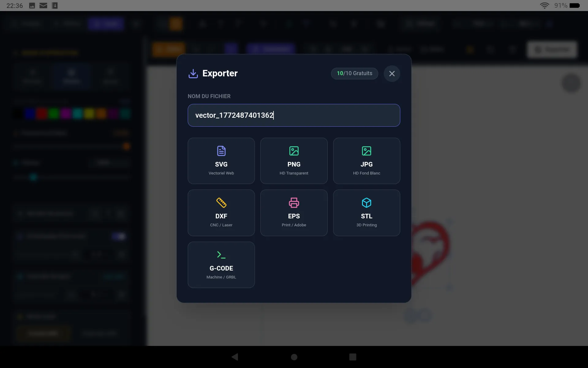The height and width of the screenshot is (368, 588).
Task: Open recent apps with the square button
Action: tap(352, 357)
